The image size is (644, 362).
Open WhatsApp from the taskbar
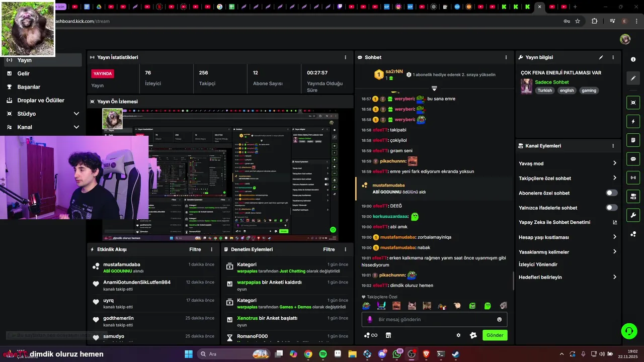pos(397,354)
